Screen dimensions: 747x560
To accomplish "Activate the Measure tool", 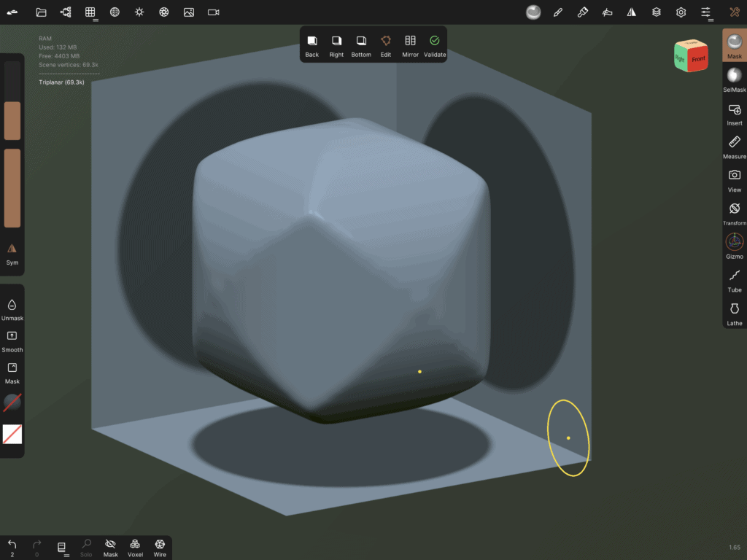I will [734, 146].
